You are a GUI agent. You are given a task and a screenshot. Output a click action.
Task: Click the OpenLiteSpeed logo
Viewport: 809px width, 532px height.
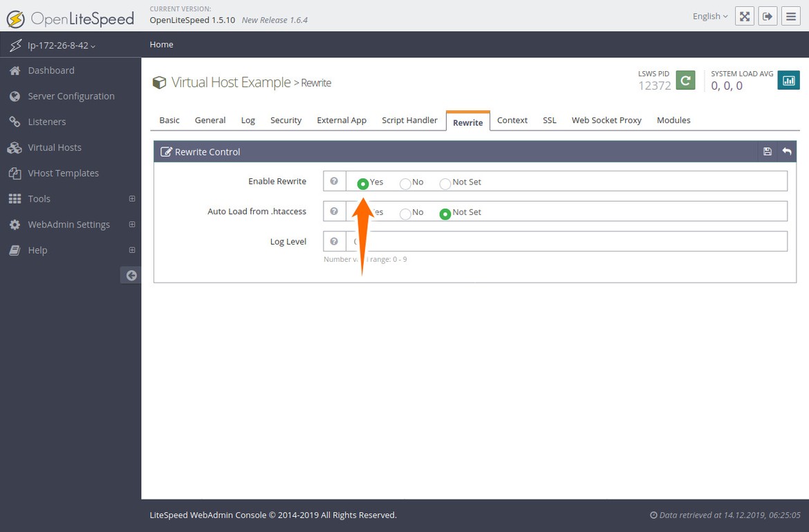click(70, 19)
